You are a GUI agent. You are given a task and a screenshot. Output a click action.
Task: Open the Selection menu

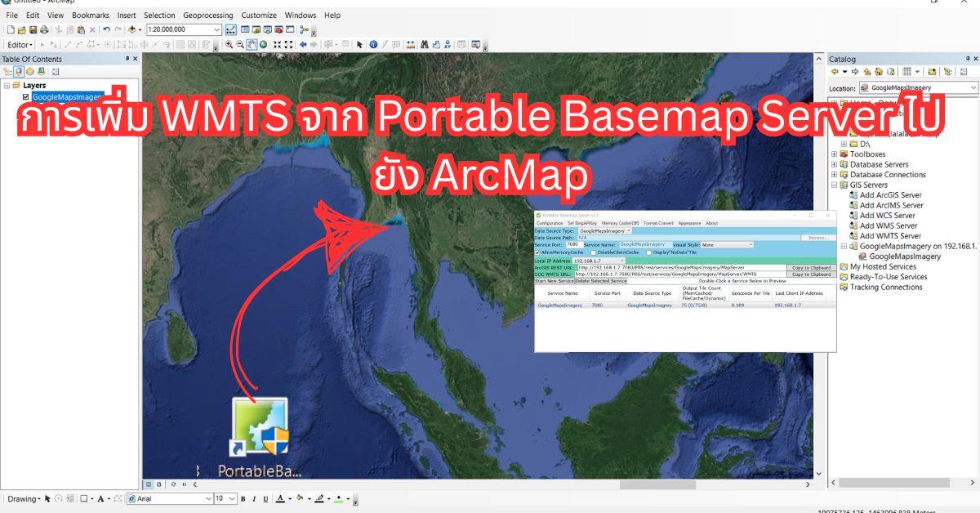159,15
